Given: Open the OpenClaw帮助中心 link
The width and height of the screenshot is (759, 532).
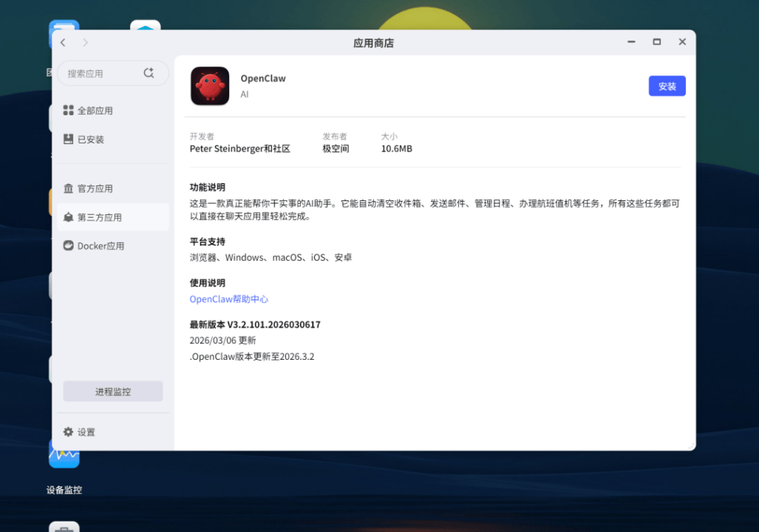Looking at the screenshot, I should (x=229, y=299).
